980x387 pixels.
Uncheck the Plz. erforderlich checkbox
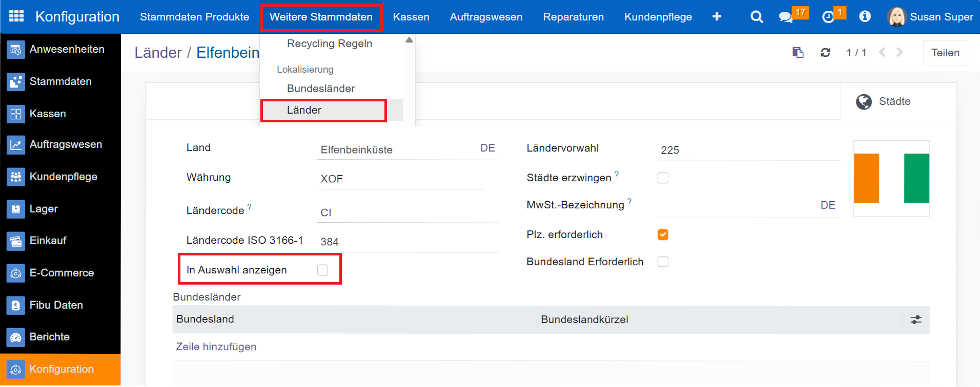[663, 234]
